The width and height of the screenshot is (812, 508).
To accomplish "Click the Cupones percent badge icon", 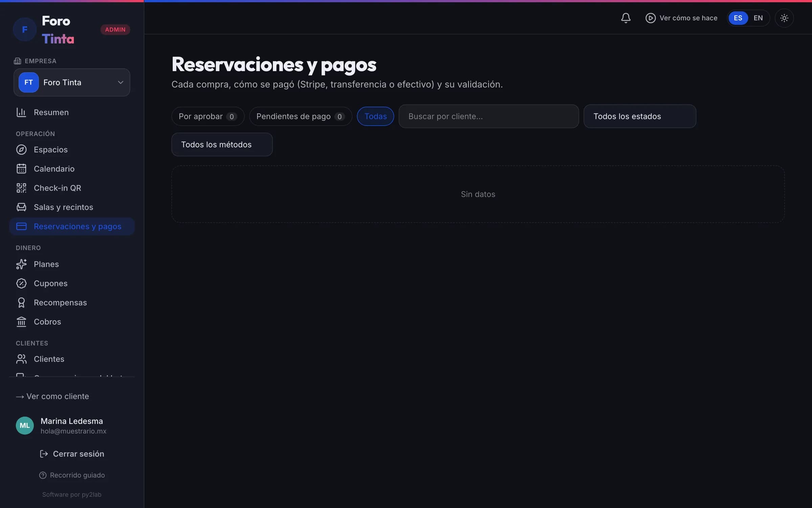I will (21, 283).
